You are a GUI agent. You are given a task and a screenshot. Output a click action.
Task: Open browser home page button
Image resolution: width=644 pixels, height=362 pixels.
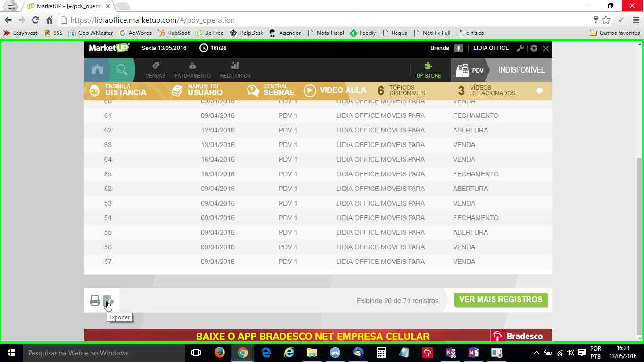[49, 20]
